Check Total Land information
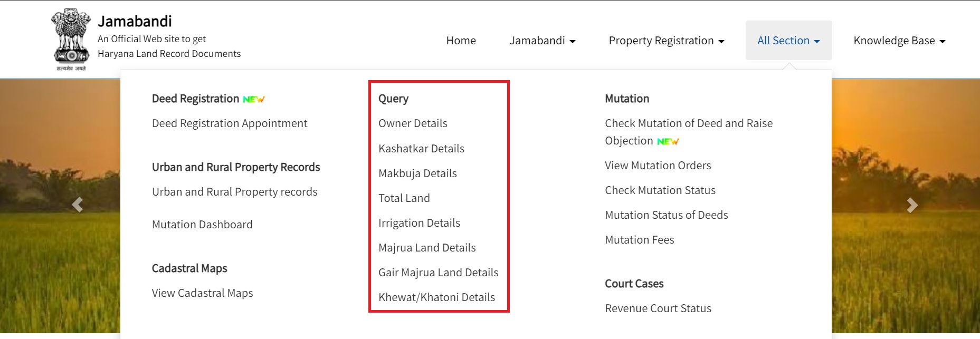Viewport: 980px width, 339px height. 404,198
